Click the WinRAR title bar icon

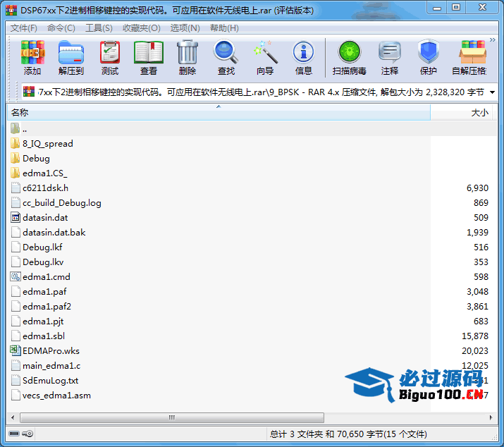pos(11,11)
